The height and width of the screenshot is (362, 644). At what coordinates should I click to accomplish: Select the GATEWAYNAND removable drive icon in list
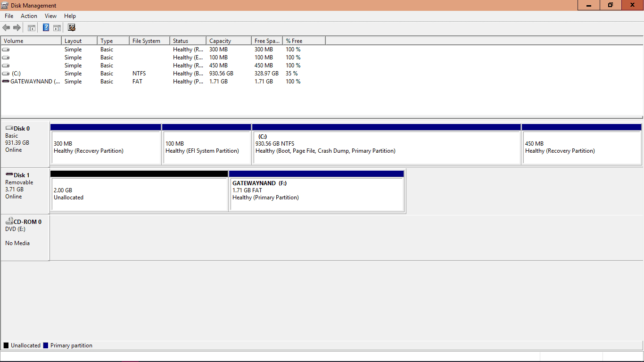click(6, 82)
